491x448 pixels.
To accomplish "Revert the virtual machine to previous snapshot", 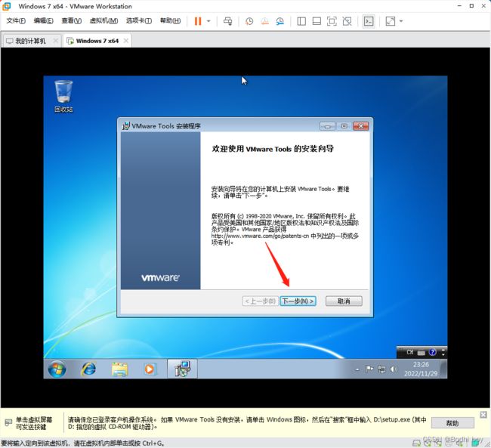I will [x=265, y=21].
